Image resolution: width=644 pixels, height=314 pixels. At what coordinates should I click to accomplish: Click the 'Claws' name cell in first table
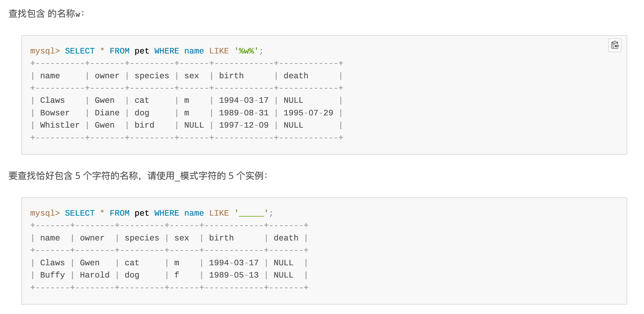point(52,100)
